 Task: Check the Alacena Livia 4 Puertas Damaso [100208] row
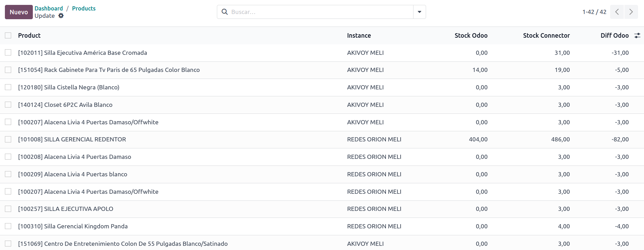[8, 156]
